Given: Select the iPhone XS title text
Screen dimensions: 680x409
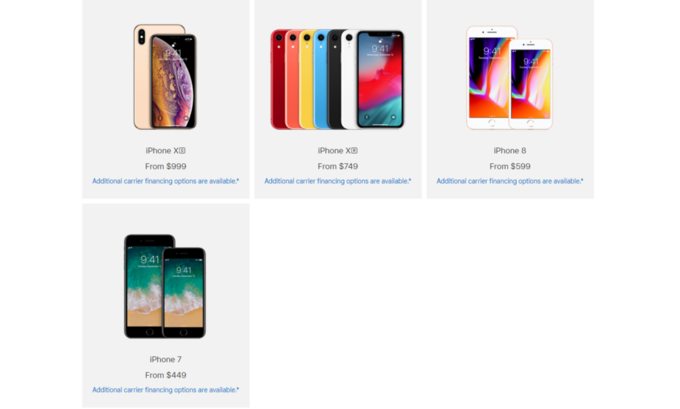Looking at the screenshot, I should click(x=166, y=151).
